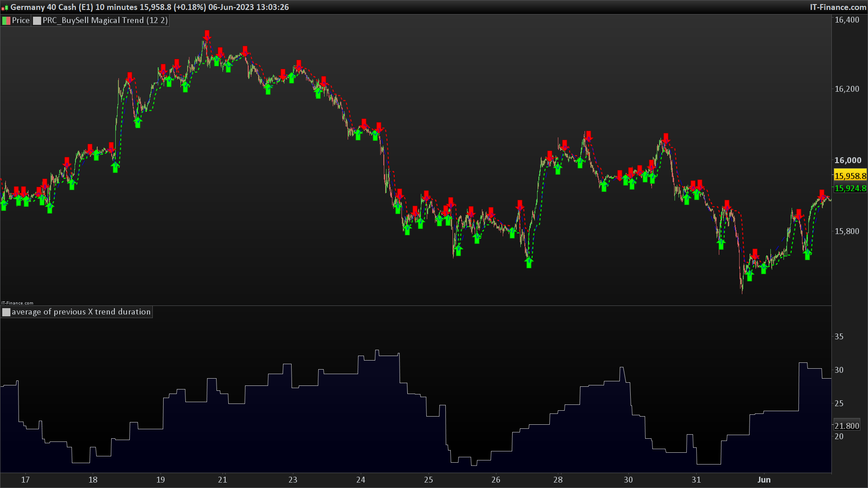Click PRC_BuySell Magical Trend gray swatch icon

tap(37, 20)
